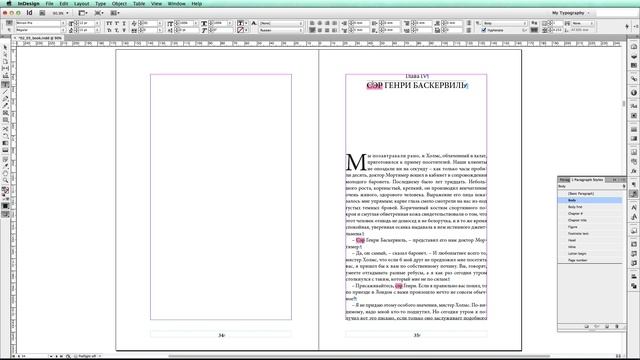Clear overrides in Paragraph Styles panel
Screen dimensions: 640x360
(597, 327)
